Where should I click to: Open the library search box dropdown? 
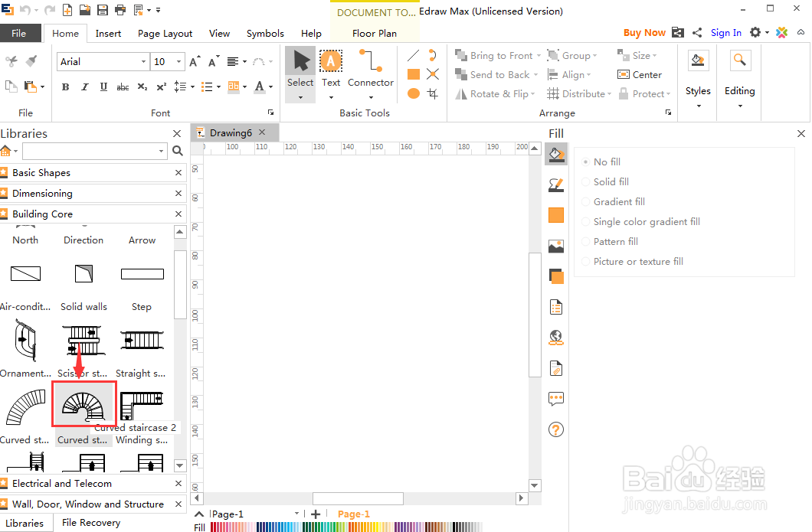tap(161, 151)
